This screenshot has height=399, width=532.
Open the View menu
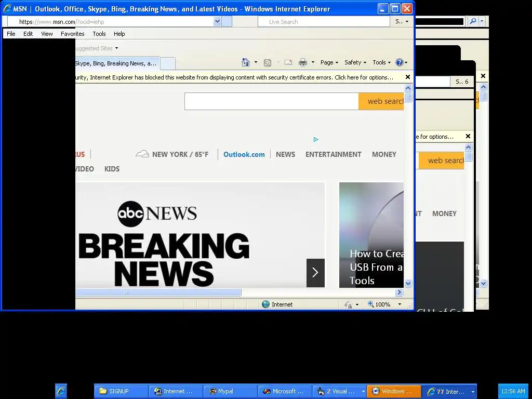(x=47, y=34)
